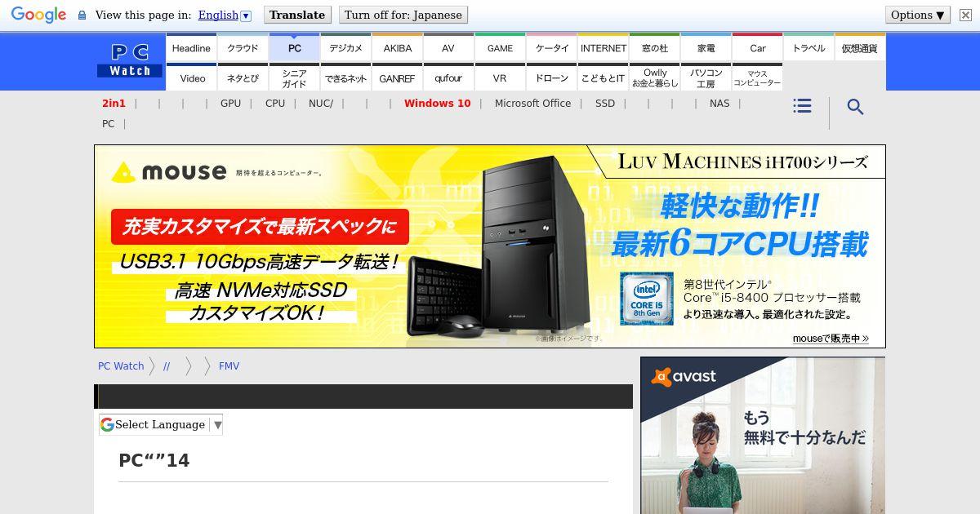Click Turn off for: Japanese button
This screenshot has width=980, height=514.
(403, 15)
